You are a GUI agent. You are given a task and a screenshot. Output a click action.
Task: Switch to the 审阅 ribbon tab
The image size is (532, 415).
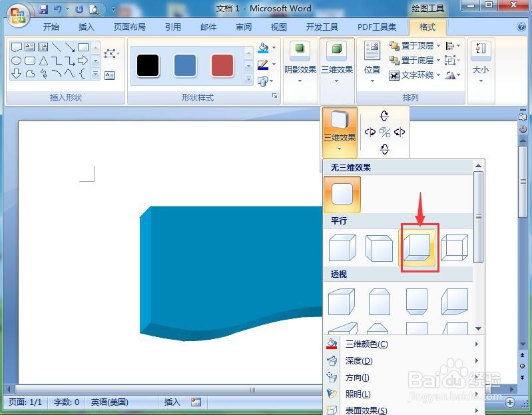click(x=244, y=27)
